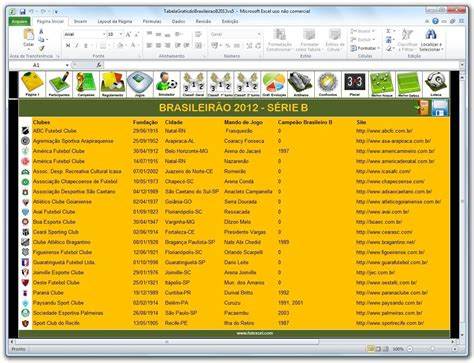Open the Palmeiras website link

click(x=389, y=313)
